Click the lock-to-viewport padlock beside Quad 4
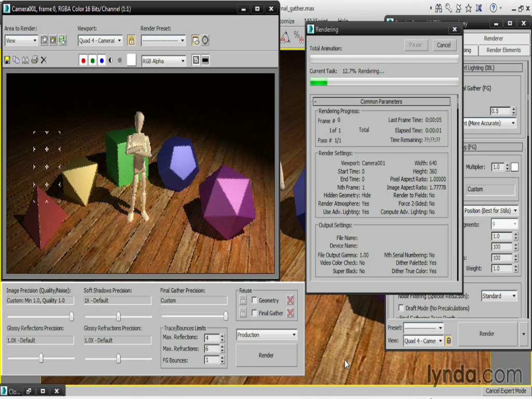 pyautogui.click(x=131, y=40)
